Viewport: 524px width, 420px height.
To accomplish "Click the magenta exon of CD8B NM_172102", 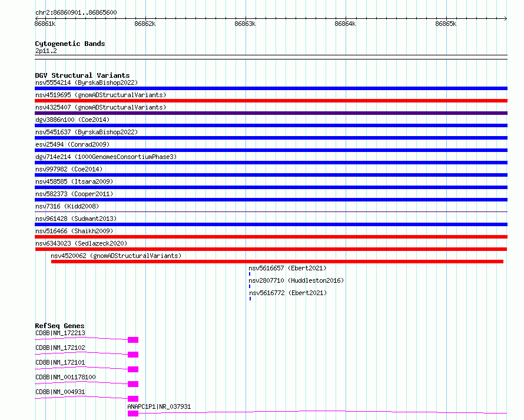I will pos(133,355).
